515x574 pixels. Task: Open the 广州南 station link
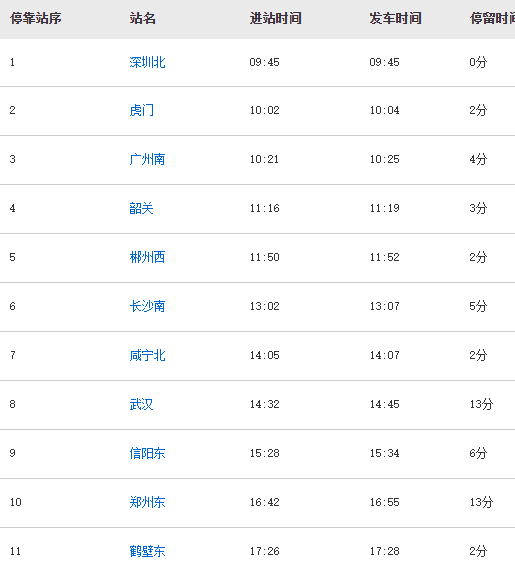point(147,159)
